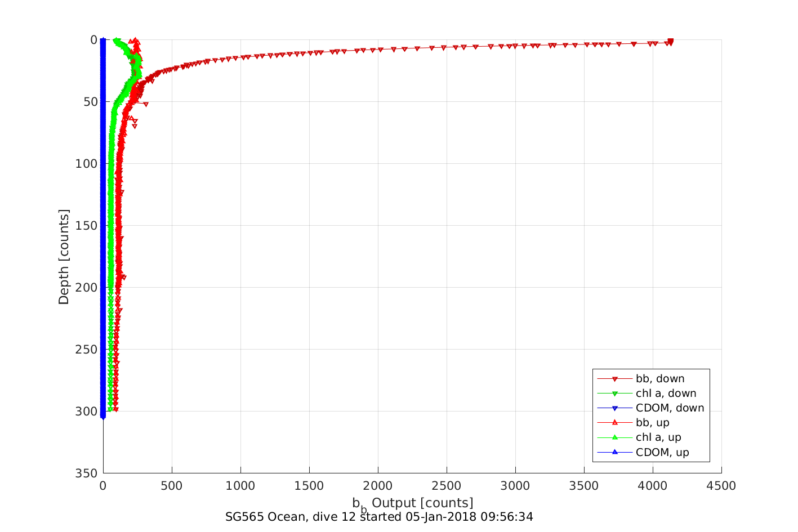This screenshot has height=532, width=798.
Task: Click the y-axis tick label 250
Action: click(87, 350)
